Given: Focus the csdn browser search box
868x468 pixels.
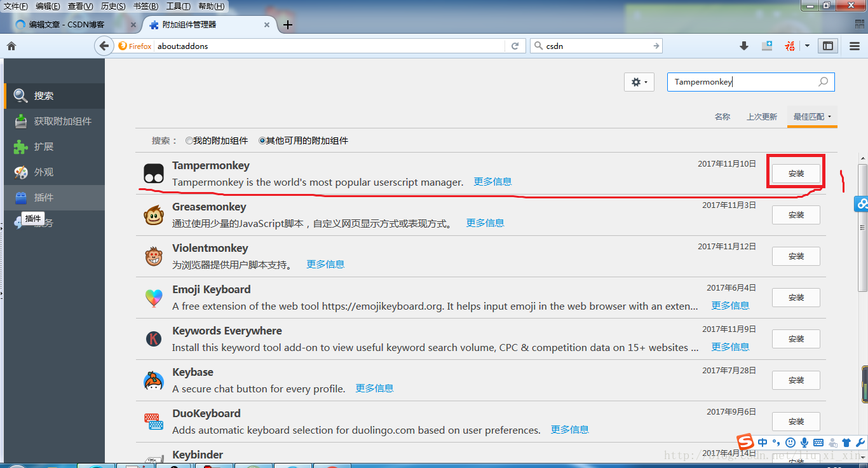Looking at the screenshot, I should pyautogui.click(x=596, y=46).
